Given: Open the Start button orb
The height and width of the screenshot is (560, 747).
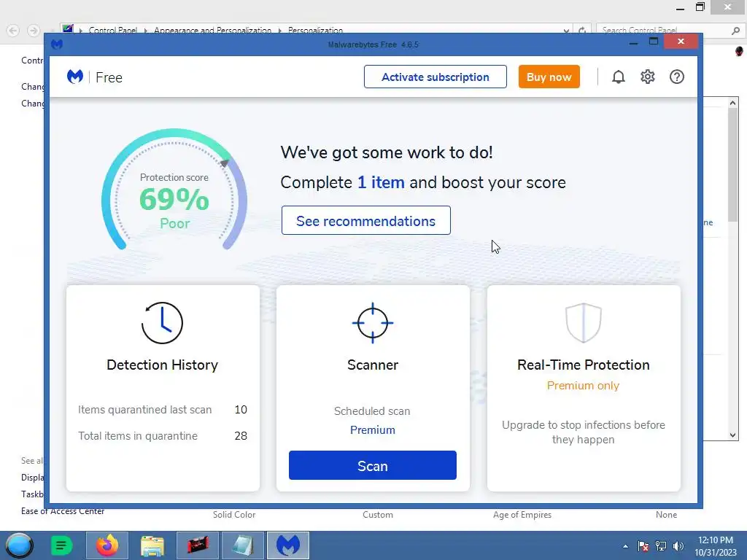Looking at the screenshot, I should tap(19, 545).
